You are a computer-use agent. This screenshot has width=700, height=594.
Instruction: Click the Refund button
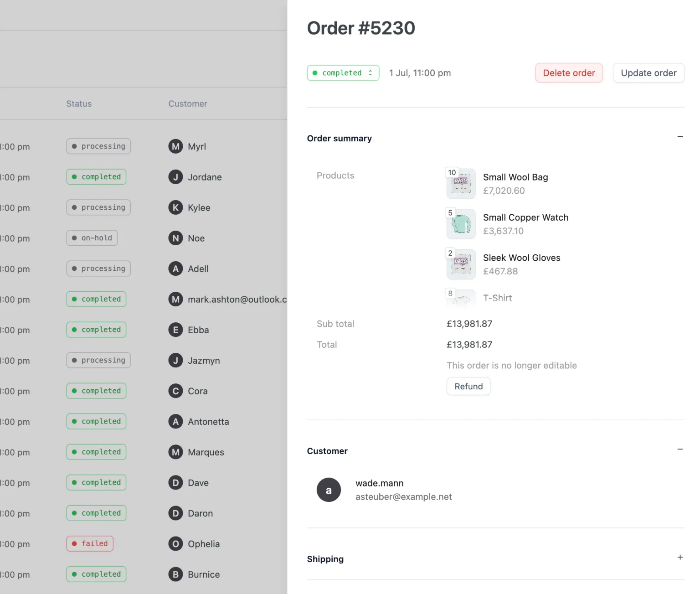coord(468,386)
